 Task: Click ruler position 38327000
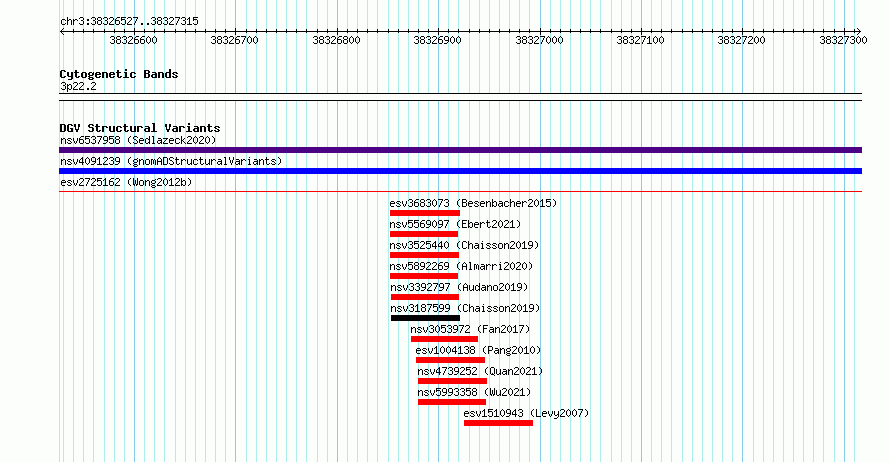[x=539, y=40]
